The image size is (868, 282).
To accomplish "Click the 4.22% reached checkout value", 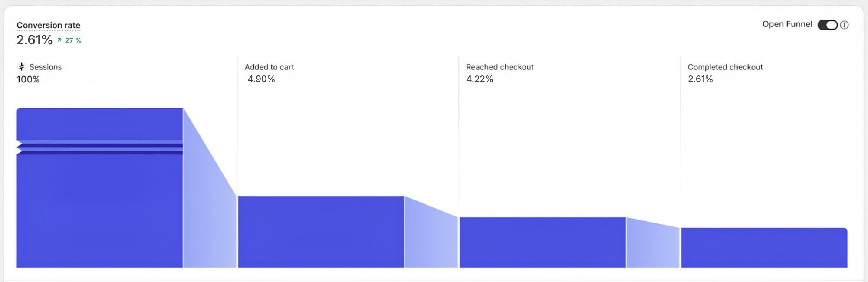I will [480, 79].
